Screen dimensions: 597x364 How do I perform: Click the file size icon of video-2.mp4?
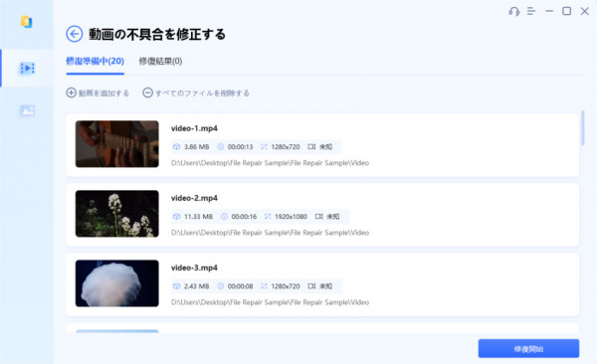pyautogui.click(x=176, y=216)
